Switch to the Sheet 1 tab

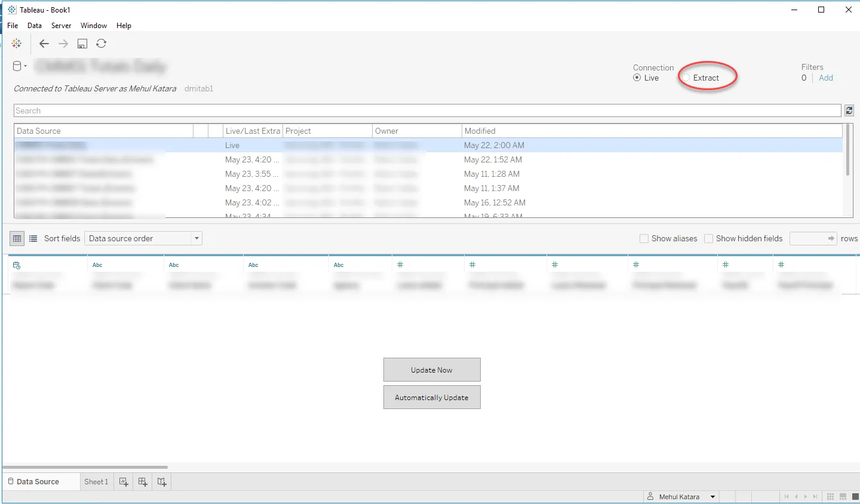click(x=96, y=482)
